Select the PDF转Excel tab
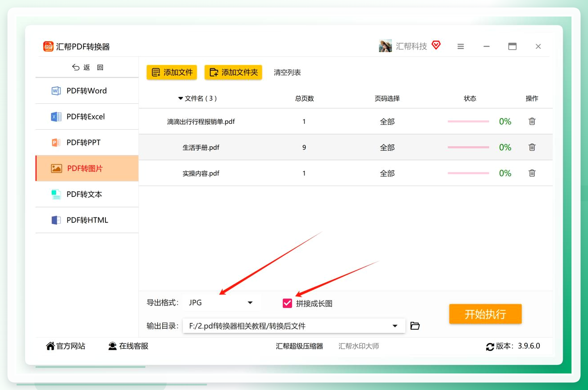 (x=87, y=117)
